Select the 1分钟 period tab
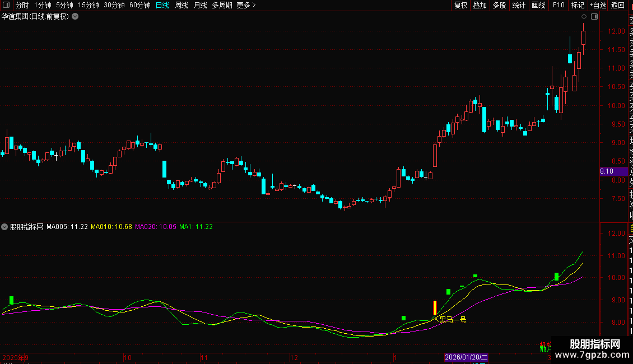 pyautogui.click(x=43, y=5)
